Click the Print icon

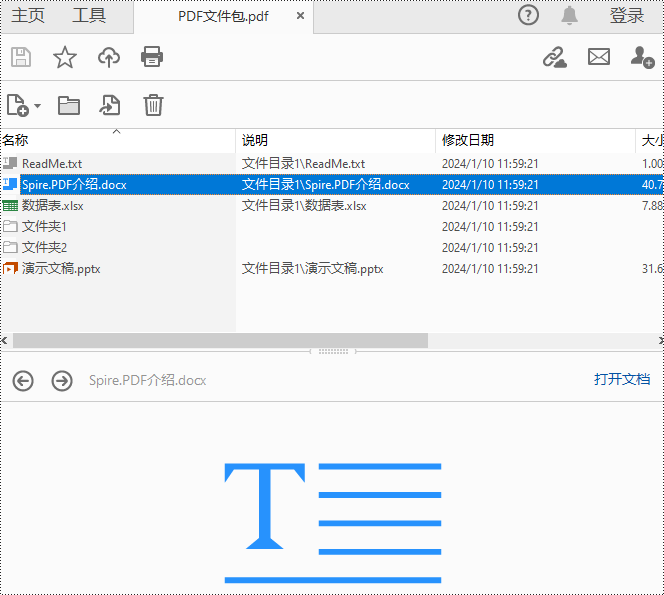pos(152,57)
